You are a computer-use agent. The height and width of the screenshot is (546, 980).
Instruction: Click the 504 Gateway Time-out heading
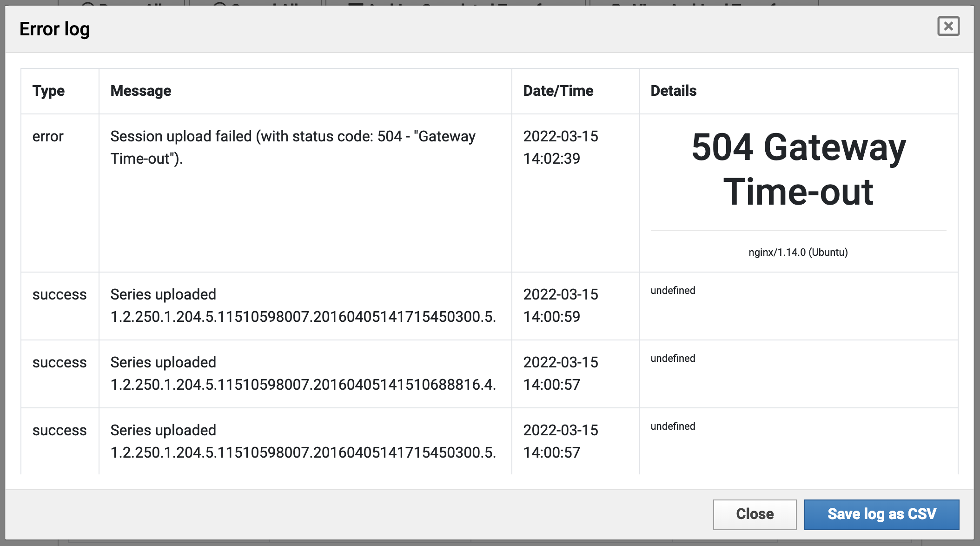pos(798,169)
